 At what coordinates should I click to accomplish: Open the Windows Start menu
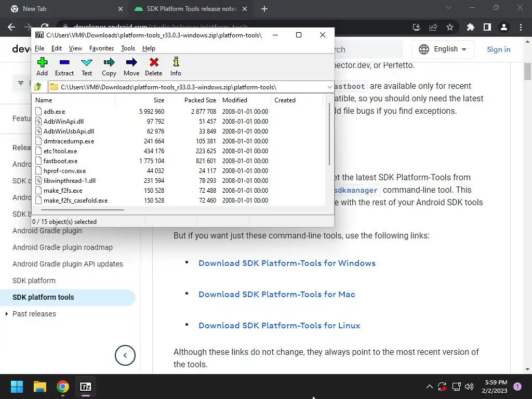pos(17,387)
